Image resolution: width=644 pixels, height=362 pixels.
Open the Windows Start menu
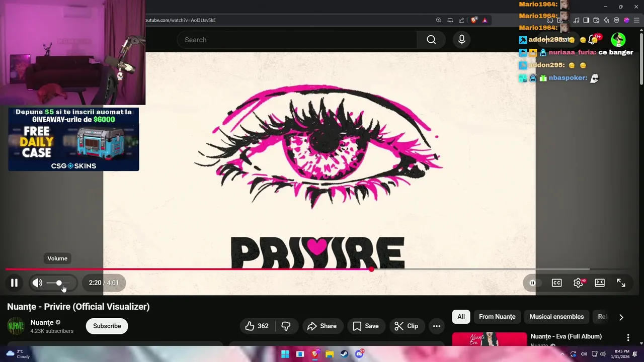tap(285, 354)
